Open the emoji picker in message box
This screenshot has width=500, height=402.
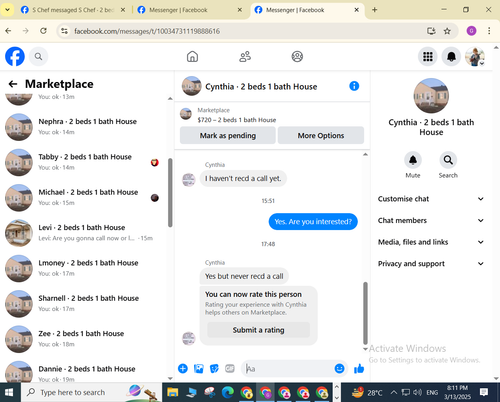(x=339, y=368)
